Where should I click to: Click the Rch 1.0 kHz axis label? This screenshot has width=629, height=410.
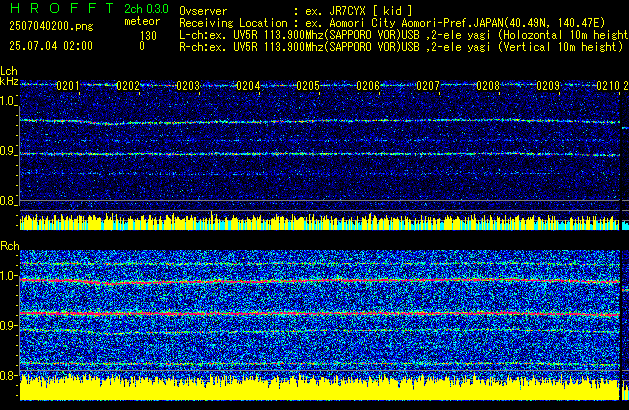[8, 276]
